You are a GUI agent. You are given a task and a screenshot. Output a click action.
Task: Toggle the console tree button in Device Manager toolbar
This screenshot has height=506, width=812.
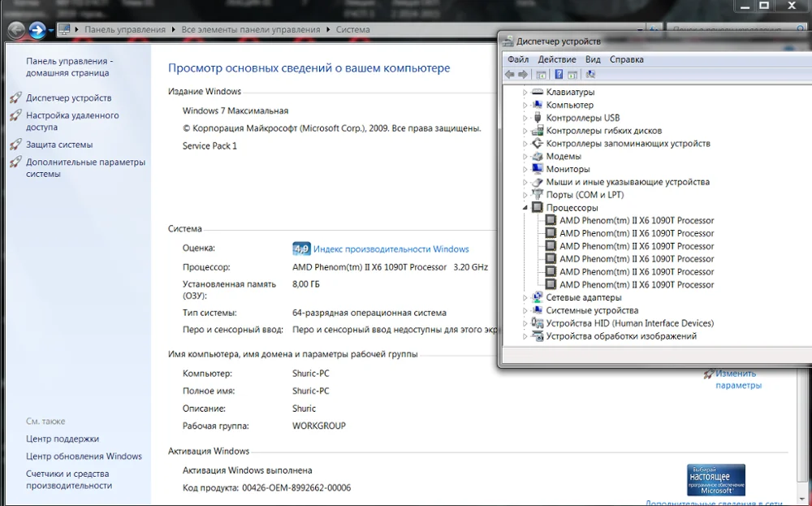541,75
